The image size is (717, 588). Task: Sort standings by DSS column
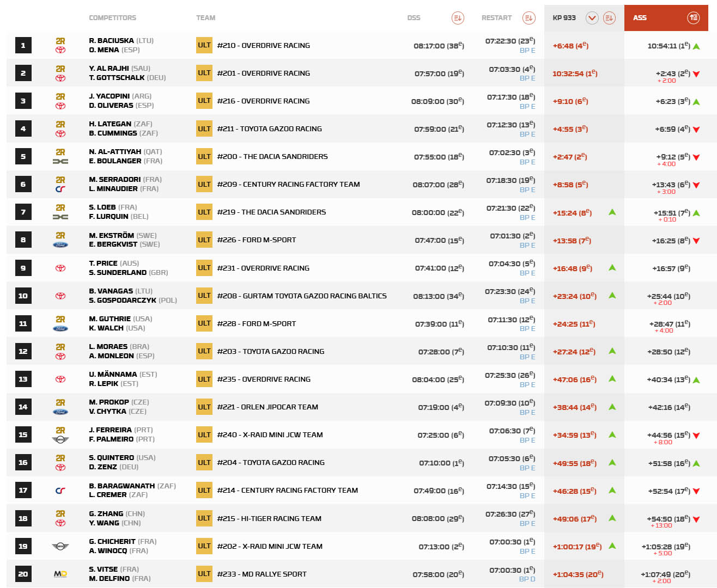(x=458, y=18)
